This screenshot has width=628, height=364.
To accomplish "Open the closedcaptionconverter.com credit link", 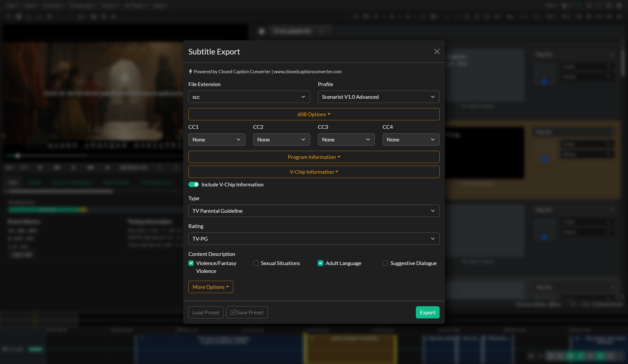I will 307,71.
